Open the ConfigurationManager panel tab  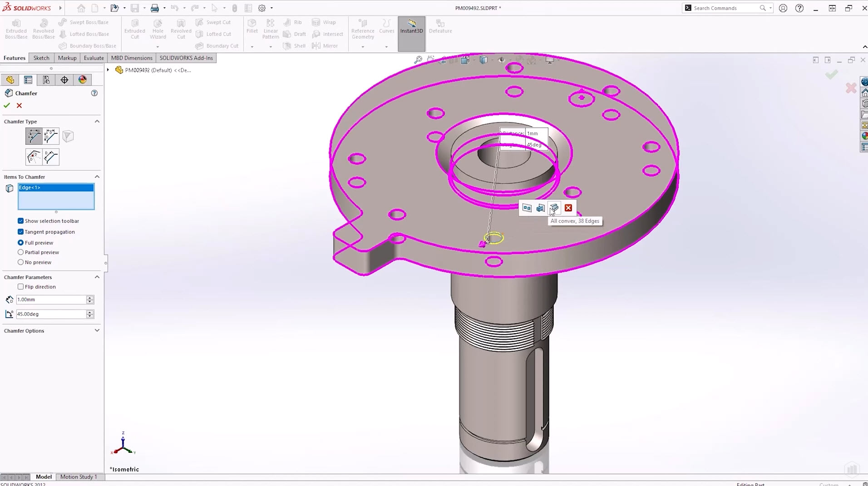pyautogui.click(x=46, y=80)
